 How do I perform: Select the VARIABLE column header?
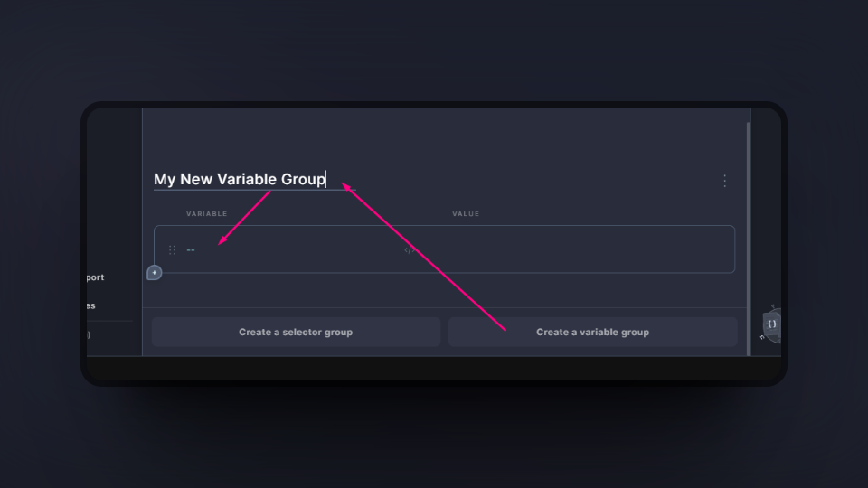pos(206,214)
